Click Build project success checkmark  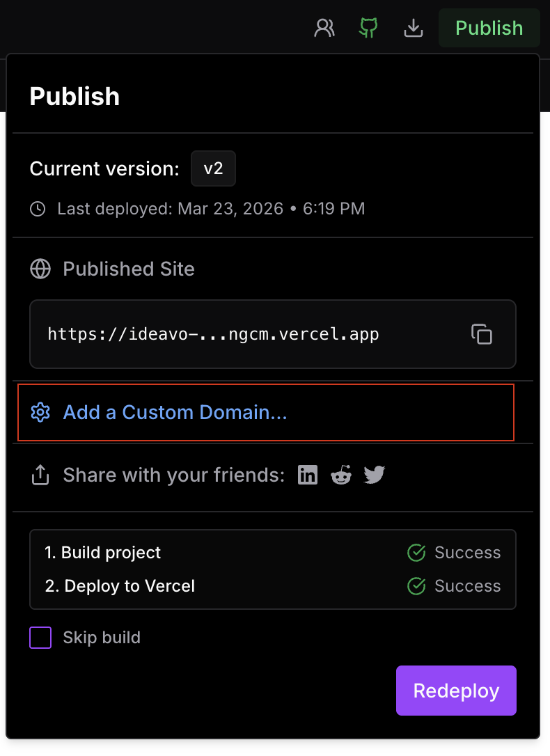(x=416, y=553)
